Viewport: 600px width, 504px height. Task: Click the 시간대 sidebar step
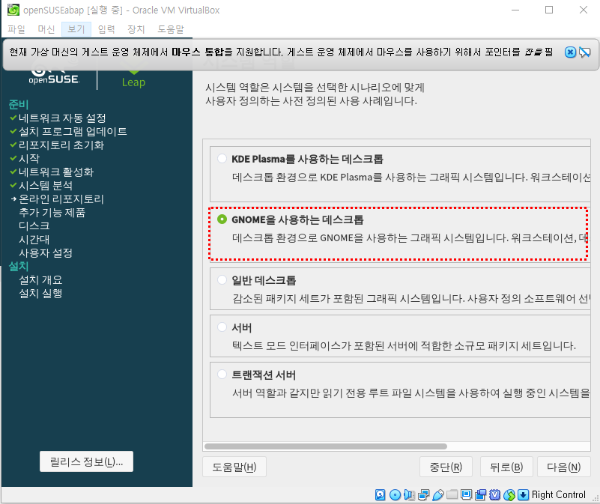point(34,240)
